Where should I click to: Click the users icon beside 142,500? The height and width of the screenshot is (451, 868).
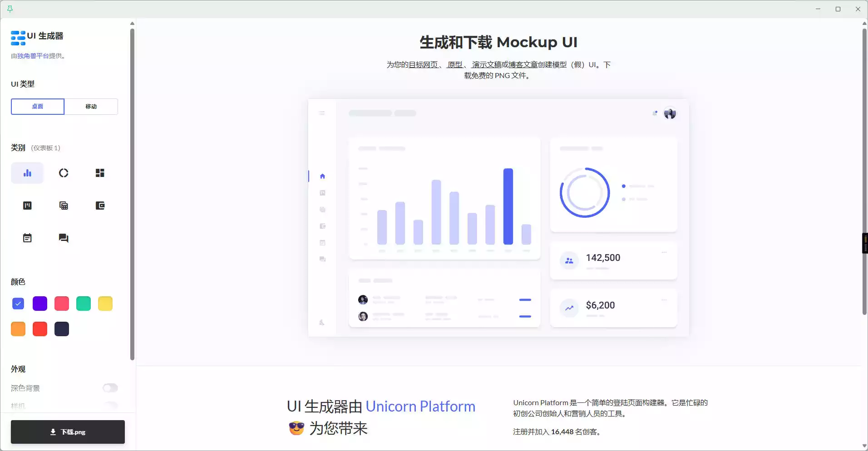click(569, 261)
